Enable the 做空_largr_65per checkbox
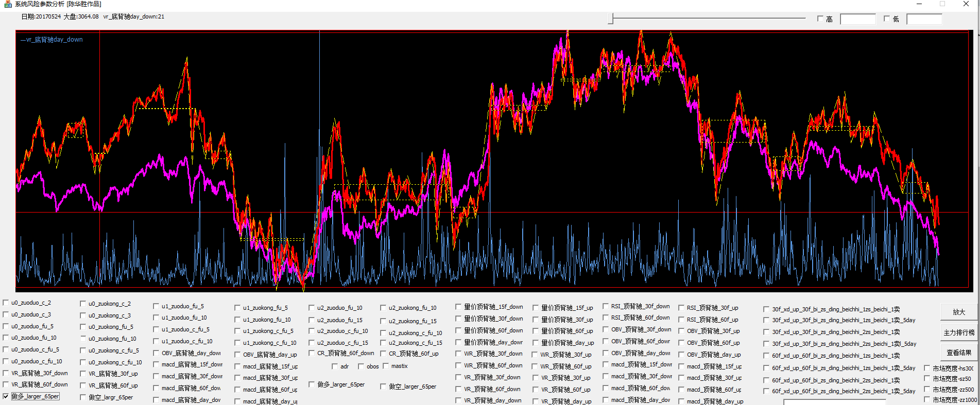The image size is (980, 405). click(x=83, y=397)
